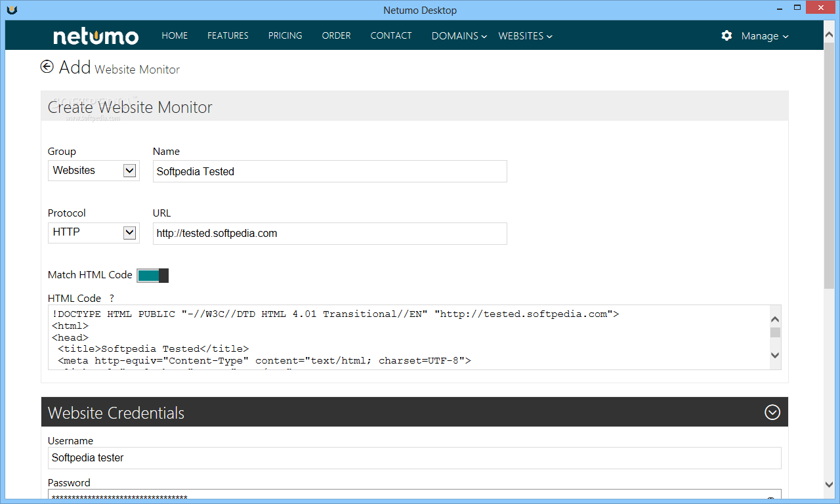
Task: Click the Username field with Softpedia tester
Action: tap(415, 458)
